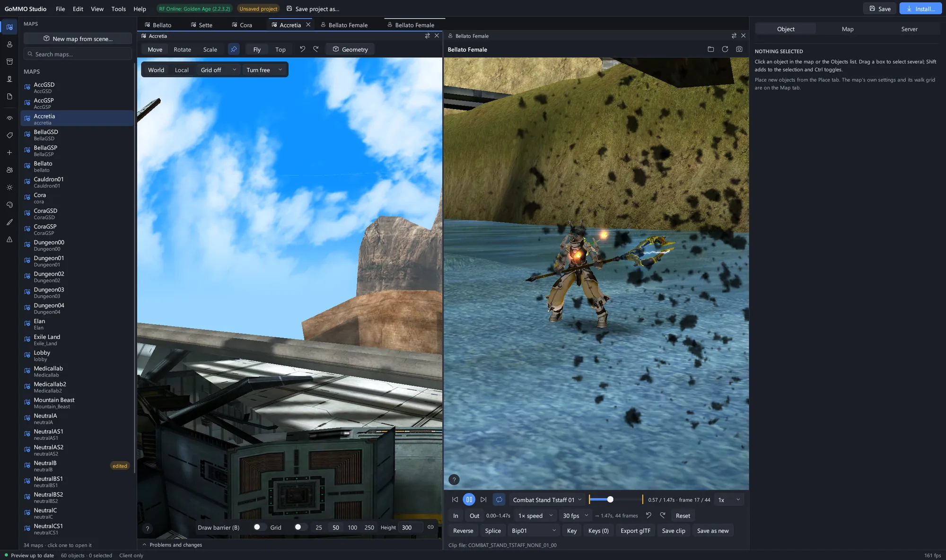Open Combat Stand Tstaff 01 clip dropdown

[x=547, y=500]
